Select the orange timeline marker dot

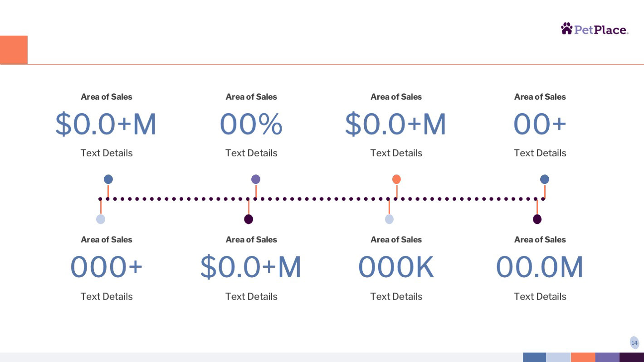tap(396, 179)
